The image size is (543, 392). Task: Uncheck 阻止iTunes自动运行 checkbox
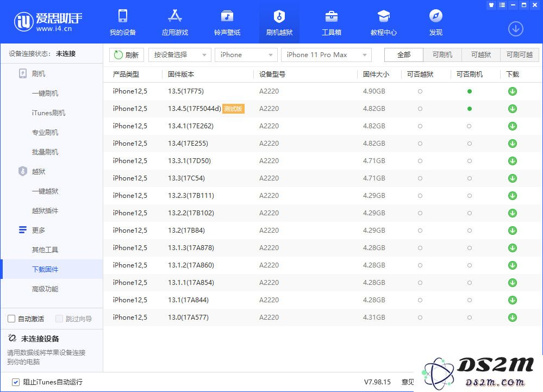[16, 382]
